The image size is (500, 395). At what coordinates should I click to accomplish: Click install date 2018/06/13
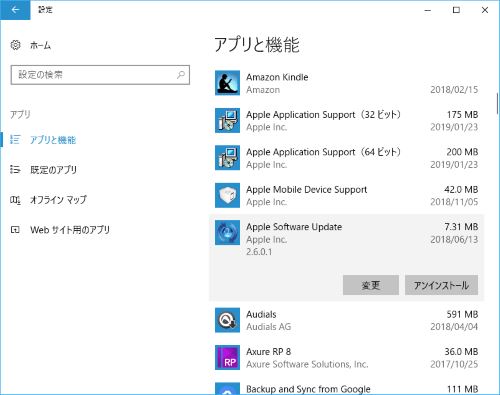[x=454, y=240]
